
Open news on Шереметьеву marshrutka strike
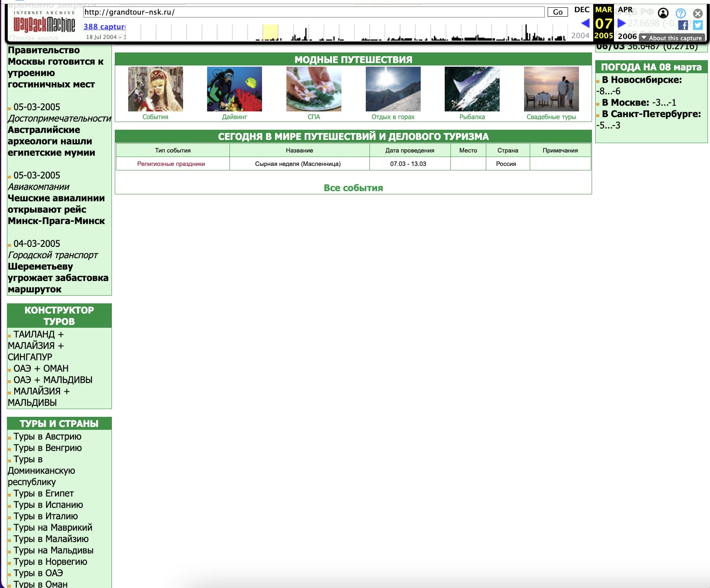58,278
